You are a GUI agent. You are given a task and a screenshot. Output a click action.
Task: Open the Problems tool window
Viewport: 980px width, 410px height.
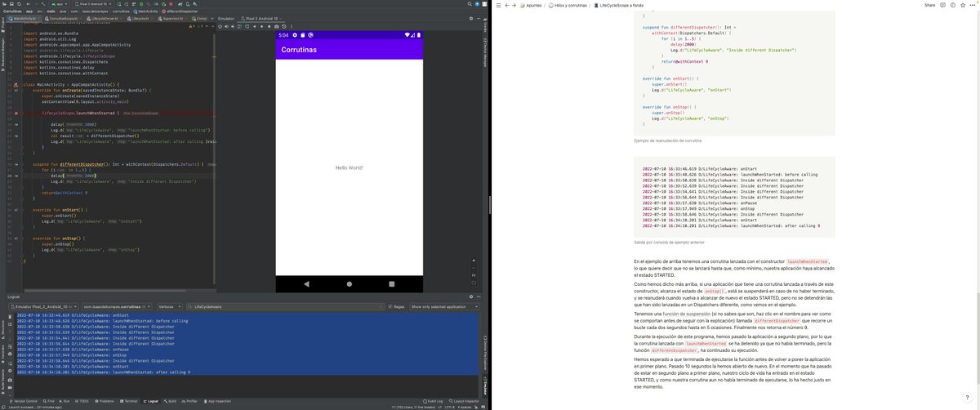[x=106, y=401]
